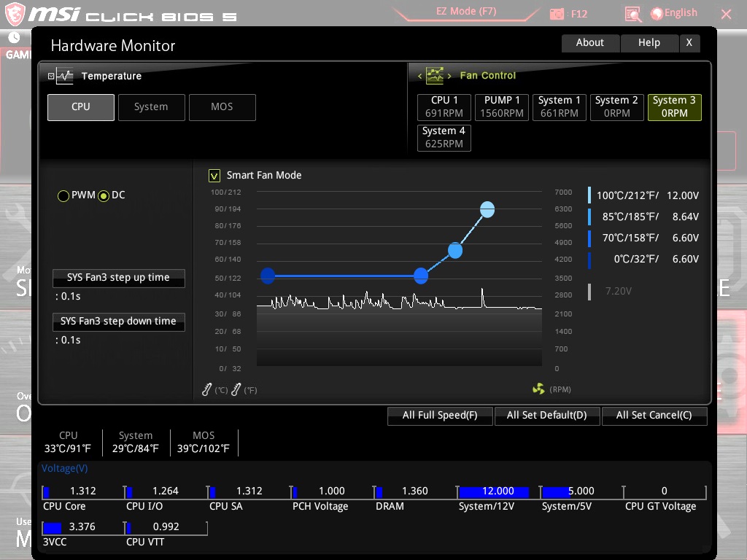Click the System/5V 5.000 voltage bar
747x560 pixels.
coord(581,492)
